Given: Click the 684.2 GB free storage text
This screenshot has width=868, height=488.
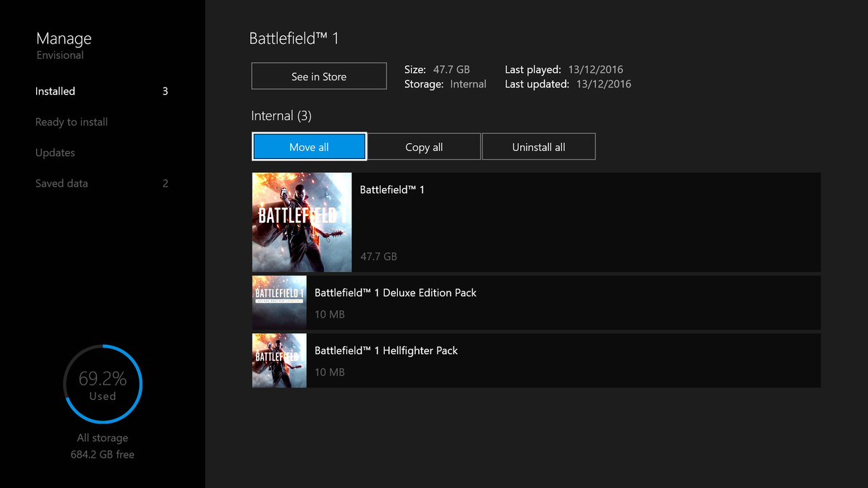Looking at the screenshot, I should (x=103, y=455).
